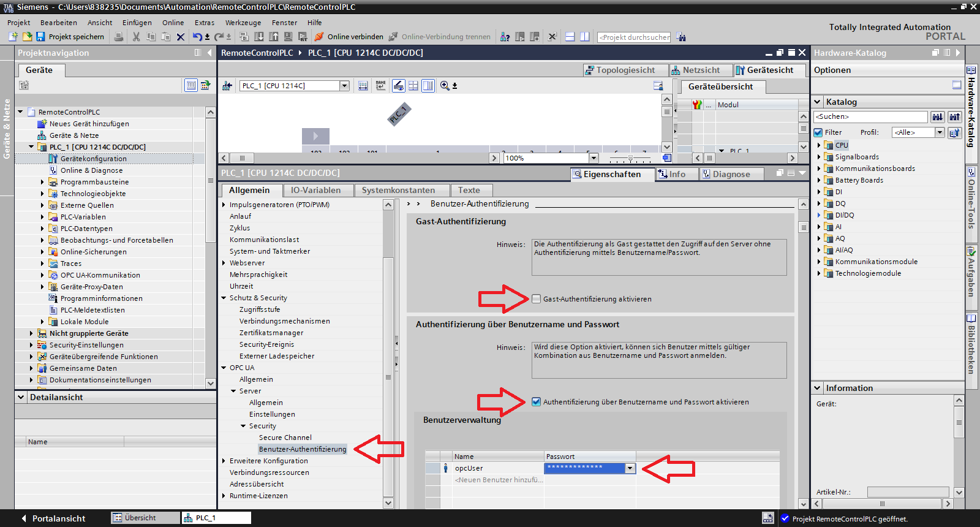This screenshot has height=527, width=980.
Task: Search downward in the hardware catalog
Action: tap(938, 116)
